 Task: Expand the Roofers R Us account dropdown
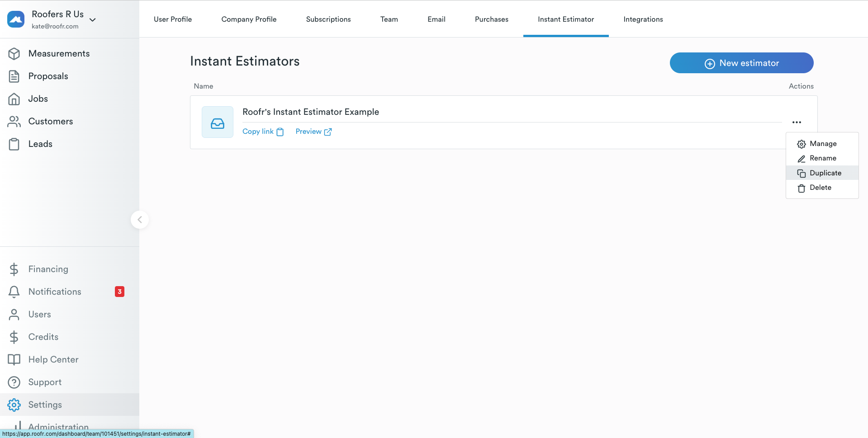(93, 20)
